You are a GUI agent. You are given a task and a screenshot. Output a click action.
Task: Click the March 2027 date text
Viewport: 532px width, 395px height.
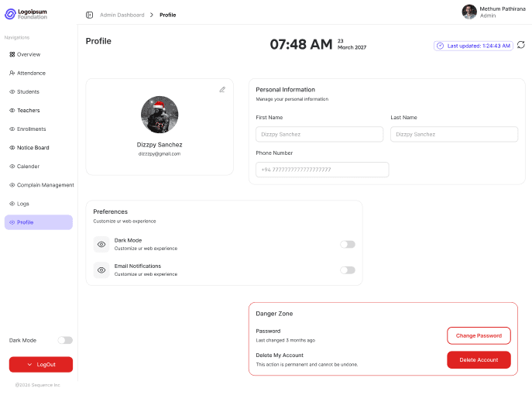[352, 47]
